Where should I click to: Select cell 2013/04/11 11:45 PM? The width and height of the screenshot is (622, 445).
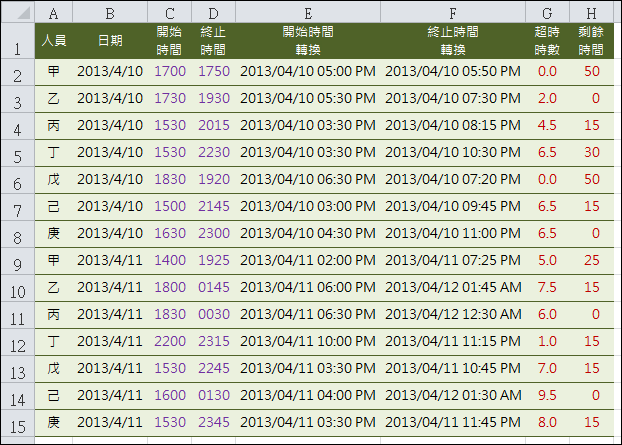(453, 422)
